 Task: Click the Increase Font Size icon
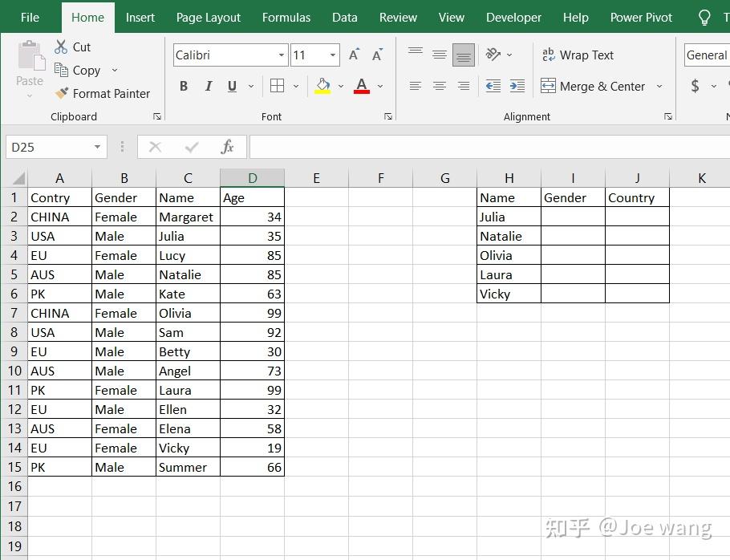355,55
